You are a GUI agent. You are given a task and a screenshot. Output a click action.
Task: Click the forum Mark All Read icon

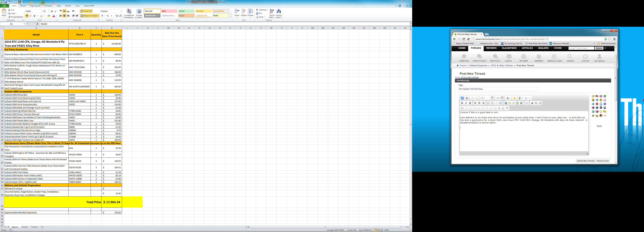(x=554, y=57)
